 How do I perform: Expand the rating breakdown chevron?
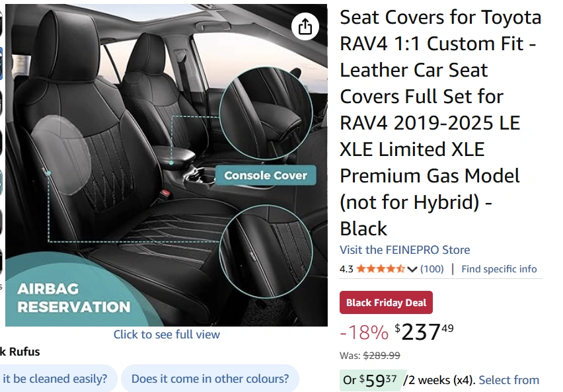(413, 269)
